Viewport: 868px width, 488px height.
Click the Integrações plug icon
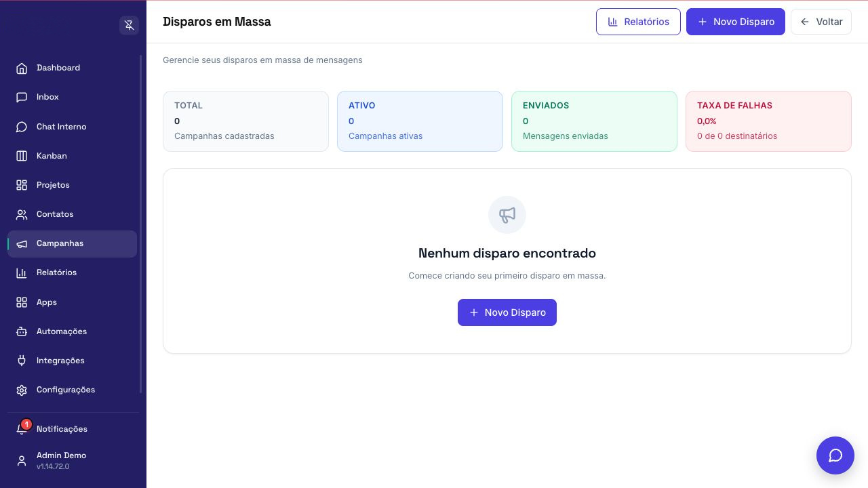coord(22,361)
